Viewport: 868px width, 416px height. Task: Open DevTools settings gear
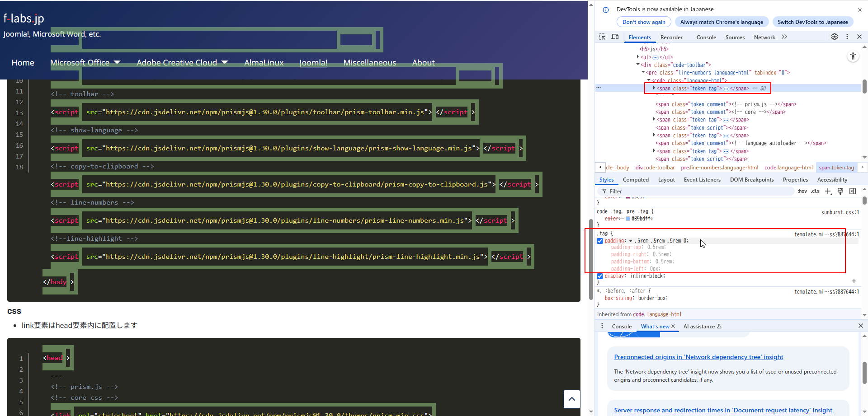(x=835, y=37)
